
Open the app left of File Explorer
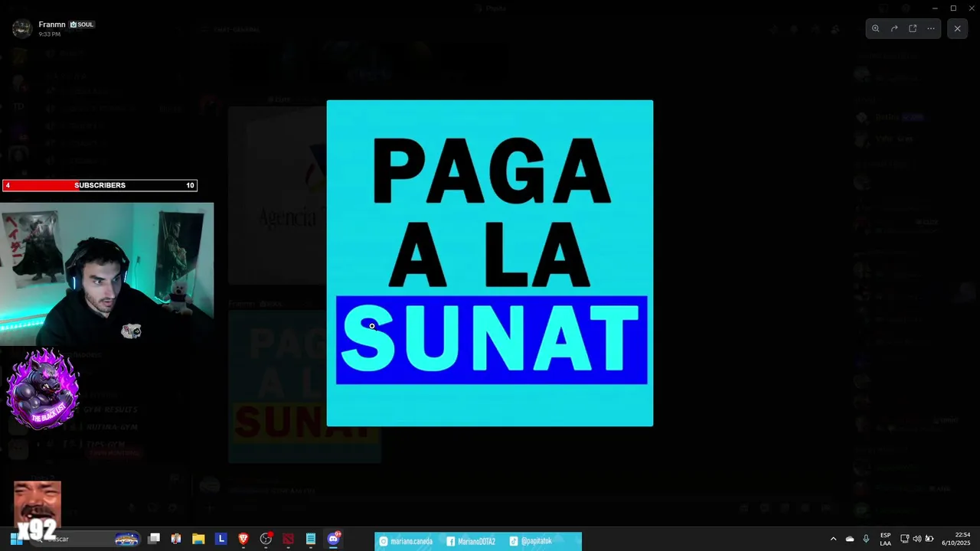(x=176, y=539)
